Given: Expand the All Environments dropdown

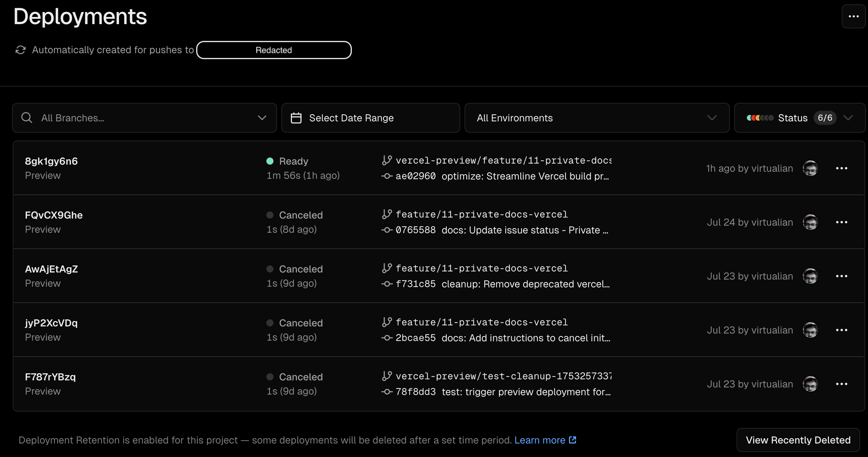Looking at the screenshot, I should [x=712, y=118].
